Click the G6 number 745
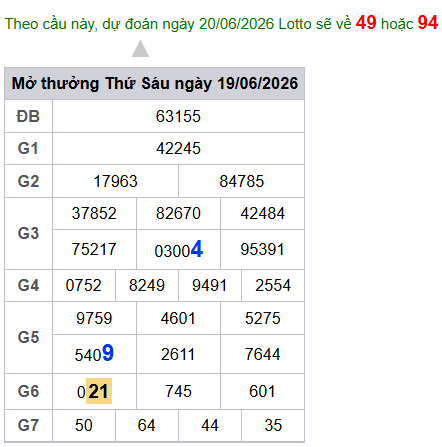The height and width of the screenshot is (447, 442). click(x=178, y=391)
